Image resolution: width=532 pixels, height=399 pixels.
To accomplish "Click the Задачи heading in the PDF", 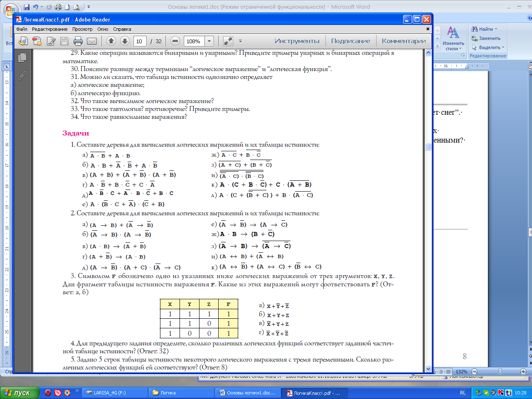I will 76,133.
